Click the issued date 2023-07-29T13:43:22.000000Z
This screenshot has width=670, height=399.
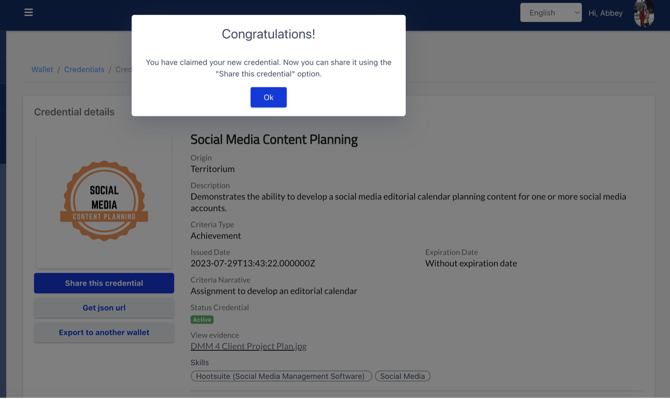[x=253, y=264]
